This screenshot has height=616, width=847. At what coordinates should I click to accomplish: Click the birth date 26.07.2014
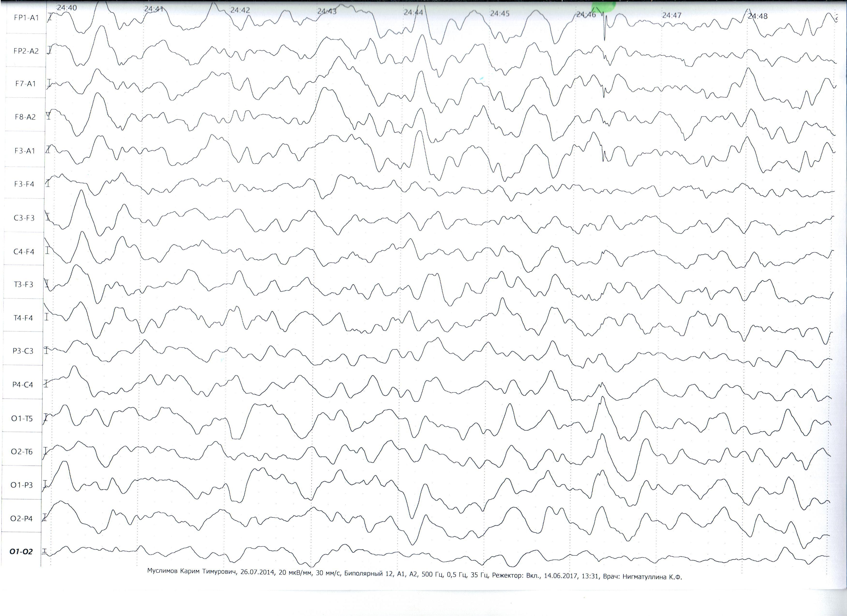point(258,572)
